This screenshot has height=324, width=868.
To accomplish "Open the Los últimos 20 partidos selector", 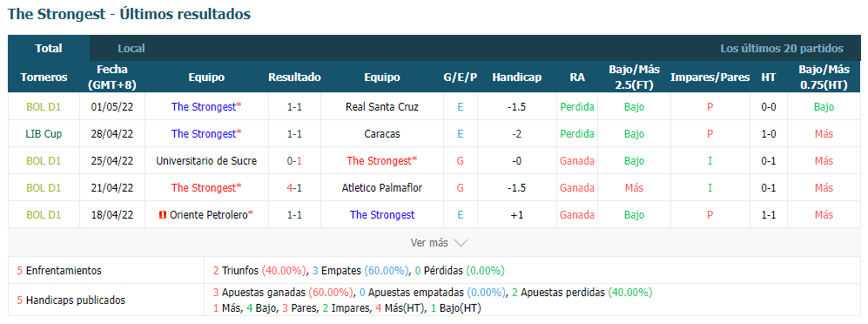I will click(x=782, y=48).
